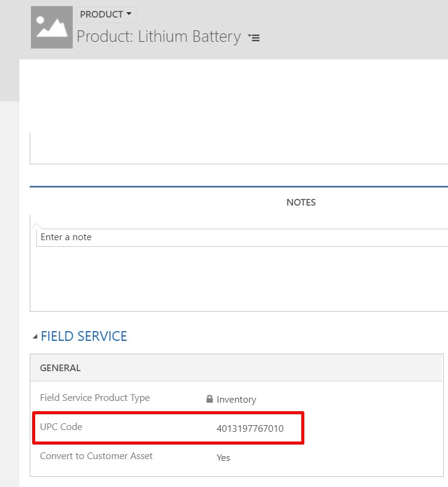Click the FIELD SERVICE section heading
Screen dimensions: 448x487
tap(84, 337)
